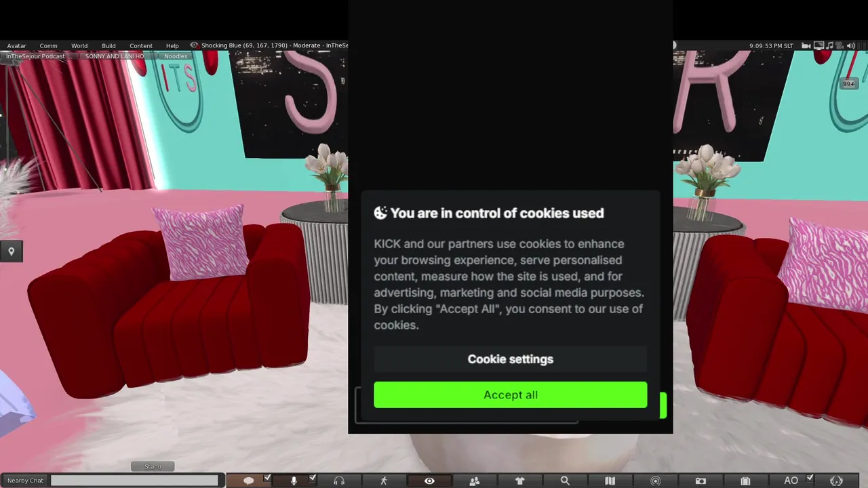Image resolution: width=868 pixels, height=488 pixels.
Task: Open the headphones voice settings button
Action: 339,481
